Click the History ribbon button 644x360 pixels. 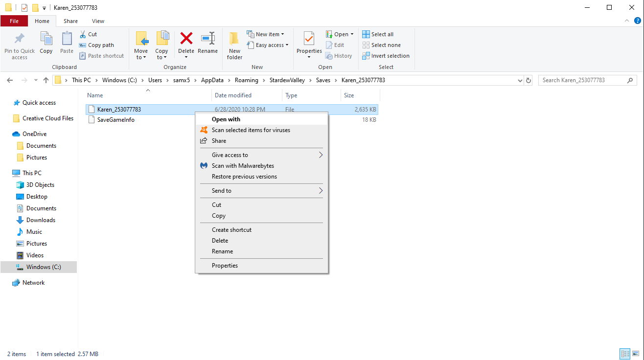tap(339, 56)
